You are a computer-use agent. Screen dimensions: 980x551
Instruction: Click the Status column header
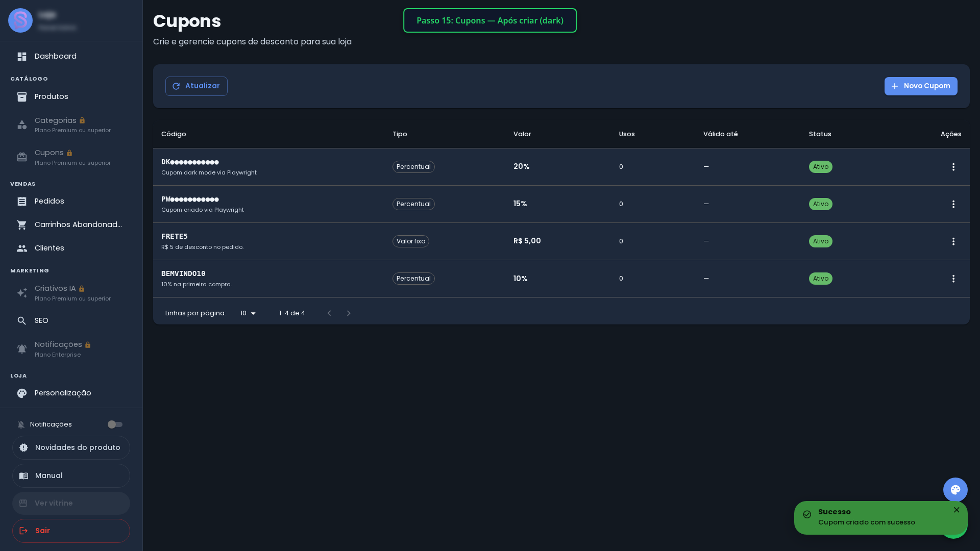pos(820,134)
